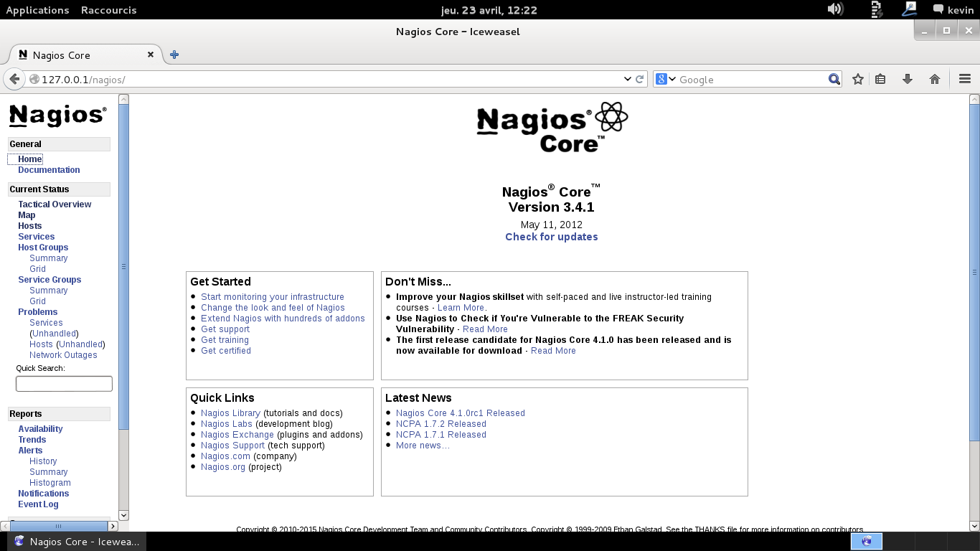The image size is (980, 551).
Task: Open the Problems link in sidebar
Action: coord(38,312)
